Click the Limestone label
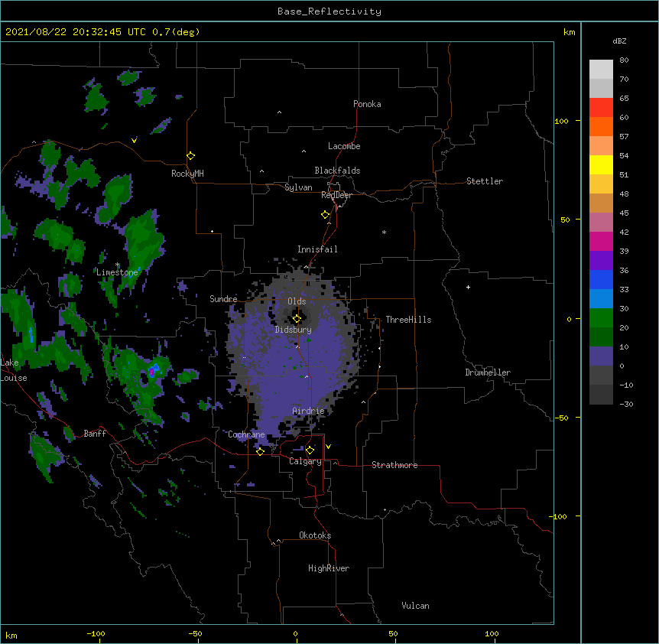 (x=117, y=272)
